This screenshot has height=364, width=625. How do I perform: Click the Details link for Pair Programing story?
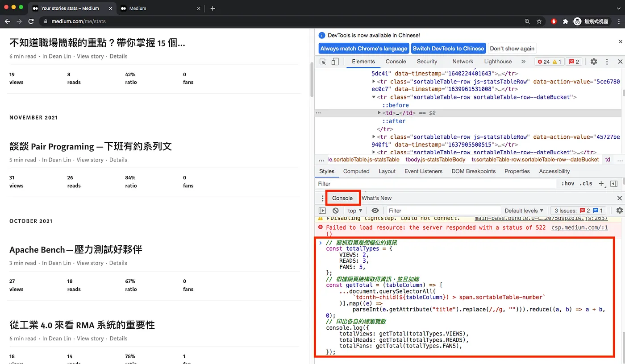click(x=118, y=160)
